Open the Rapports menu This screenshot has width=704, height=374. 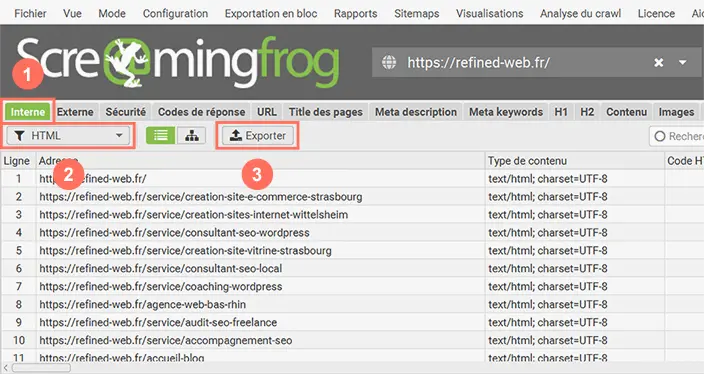tap(355, 13)
